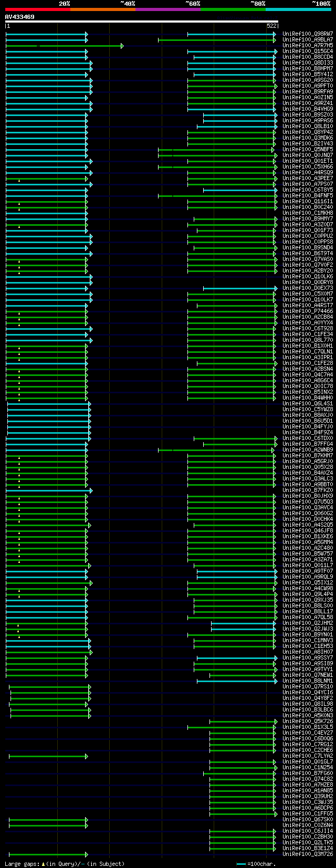
Task: Open hit UniRef100_B7FKZ0
Action: (308, 490)
